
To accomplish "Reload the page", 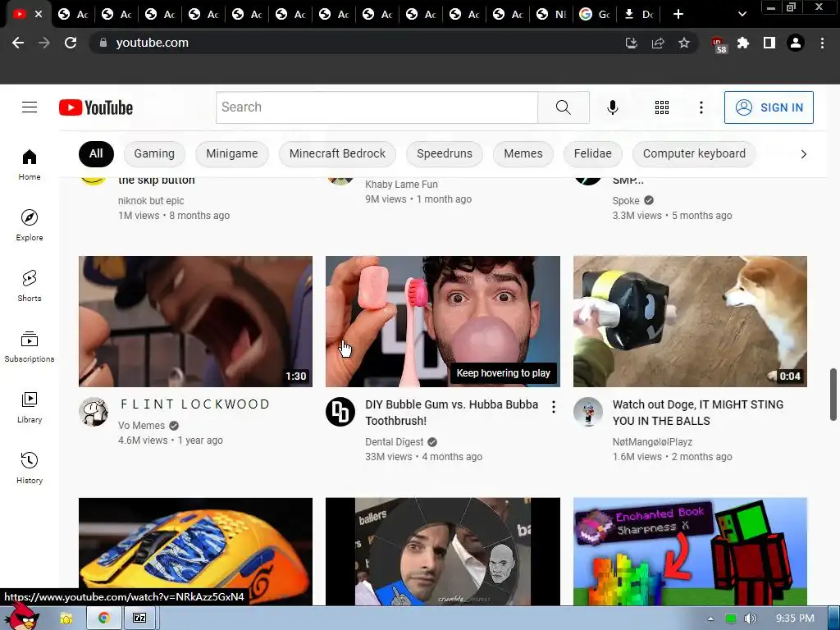I will (71, 43).
